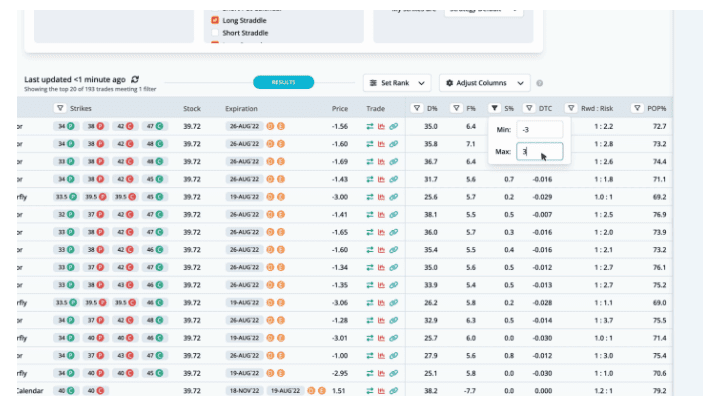This screenshot has width=714, height=410.
Task: Uncheck the Long Straddle checkbox
Action: pos(215,20)
